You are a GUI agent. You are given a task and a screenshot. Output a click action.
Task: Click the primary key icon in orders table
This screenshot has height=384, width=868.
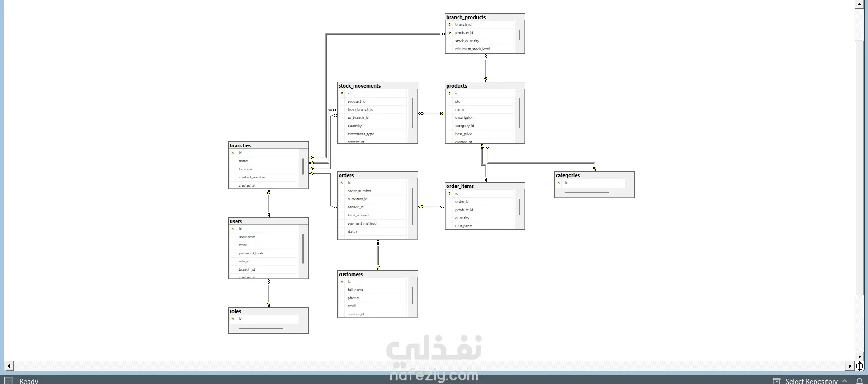342,183
